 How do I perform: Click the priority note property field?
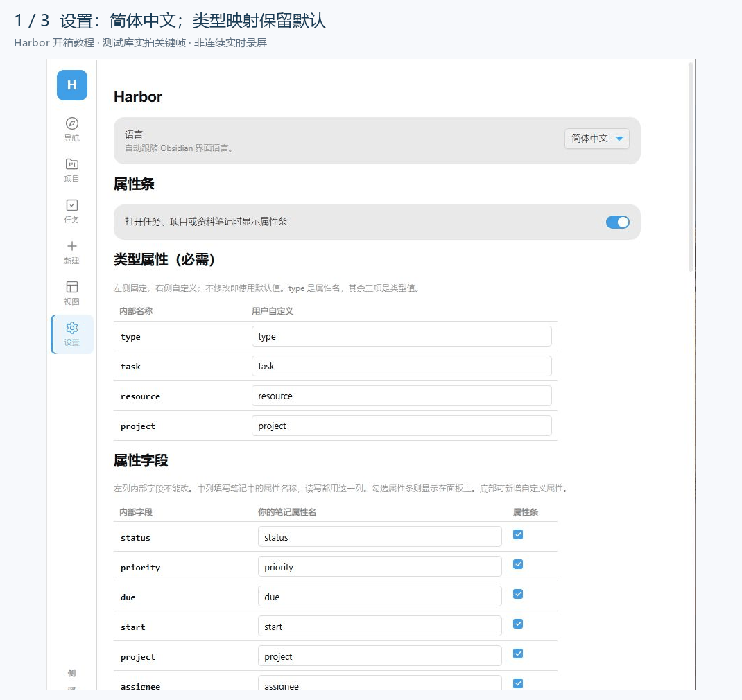(x=379, y=567)
